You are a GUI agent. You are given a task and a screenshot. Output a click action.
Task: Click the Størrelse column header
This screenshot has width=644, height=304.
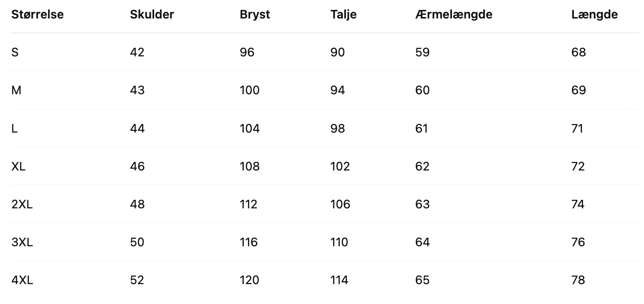(x=37, y=14)
